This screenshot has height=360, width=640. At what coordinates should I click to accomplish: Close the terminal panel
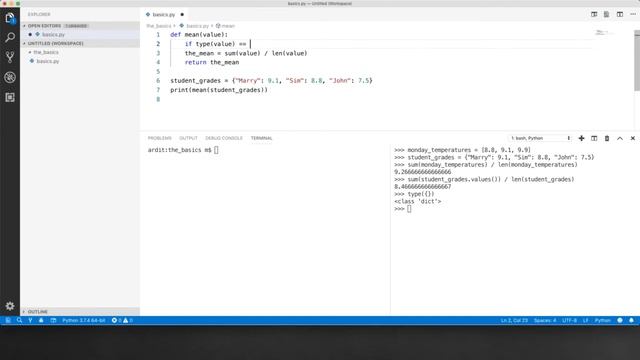click(x=633, y=138)
